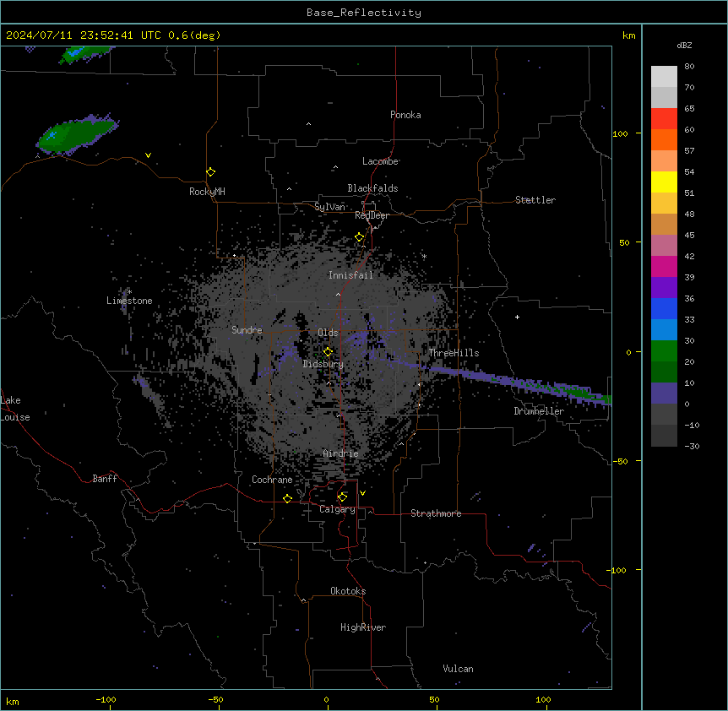728x711 pixels.
Task: Click the Lacombe label
Action: (380, 161)
